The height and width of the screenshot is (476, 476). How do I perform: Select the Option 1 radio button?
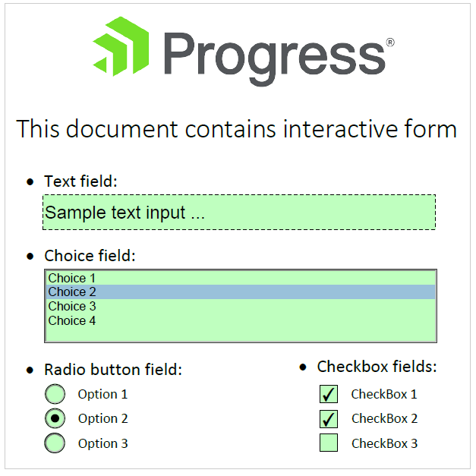(55, 394)
